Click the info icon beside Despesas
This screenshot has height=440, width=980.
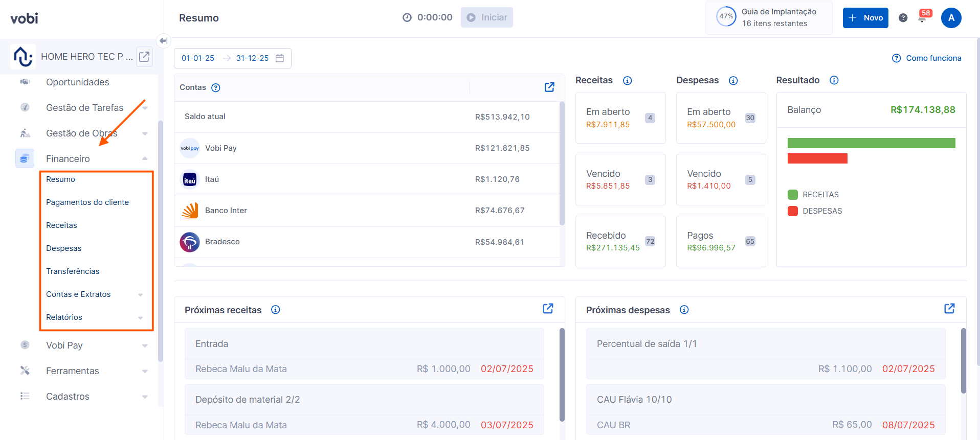(733, 80)
